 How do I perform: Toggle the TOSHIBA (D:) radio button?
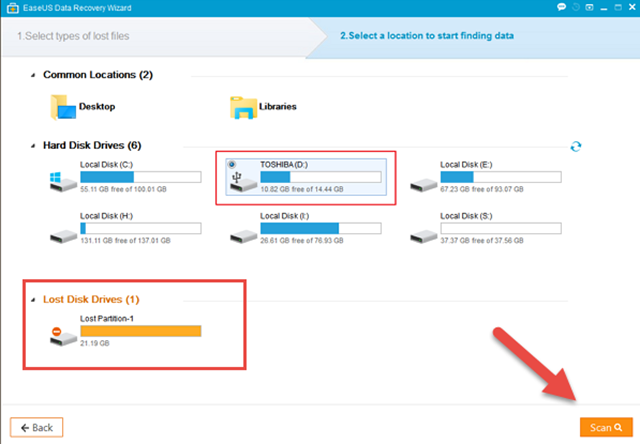pyautogui.click(x=232, y=164)
